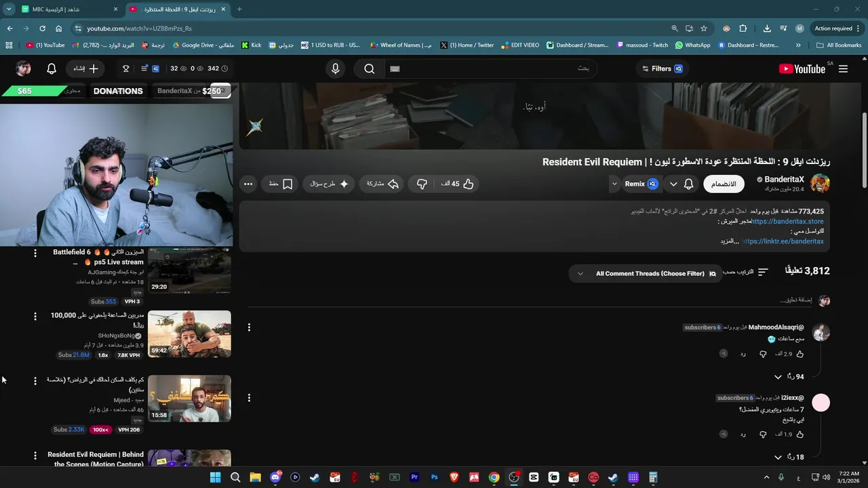The image size is (868, 488).
Task: Open Wheel of Names bookmark
Action: tap(401, 45)
